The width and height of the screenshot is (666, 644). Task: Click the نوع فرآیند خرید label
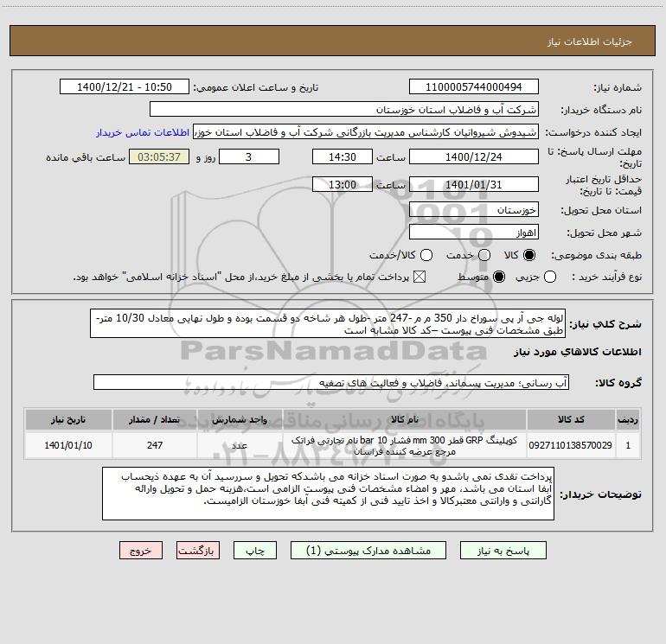coord(607,277)
